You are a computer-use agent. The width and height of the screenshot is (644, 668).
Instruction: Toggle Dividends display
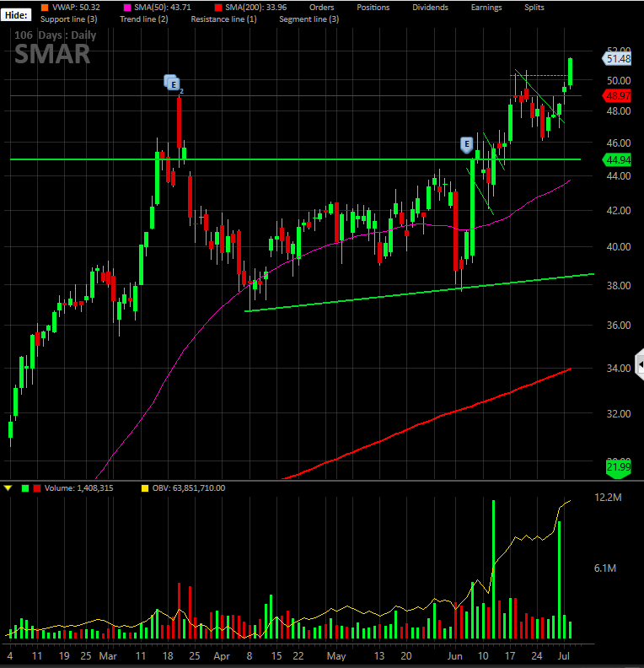[x=431, y=8]
